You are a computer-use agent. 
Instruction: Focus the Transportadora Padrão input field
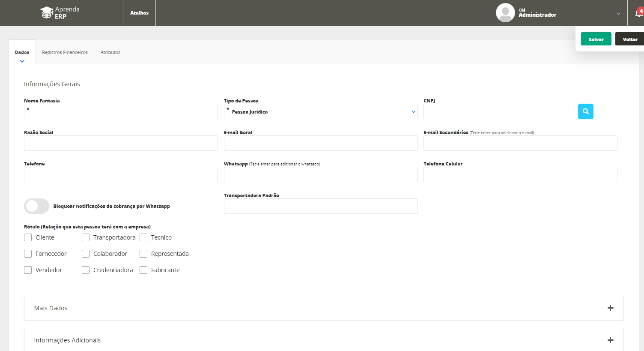point(321,206)
